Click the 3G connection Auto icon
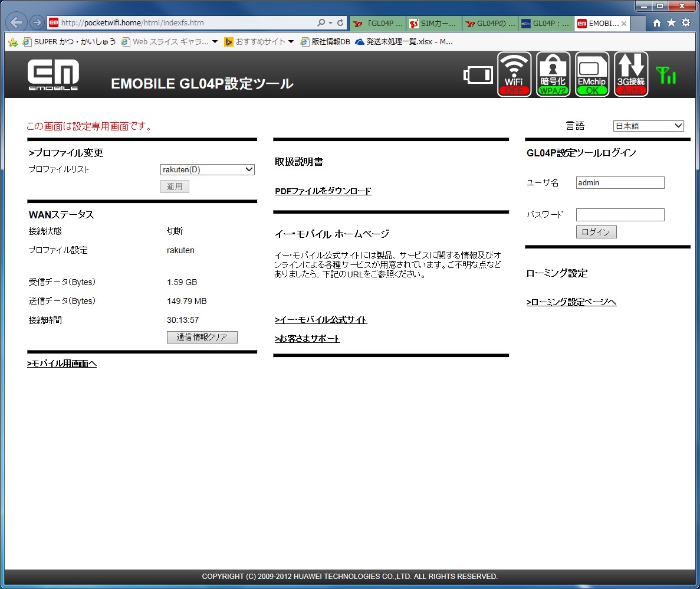The image size is (700, 589). coord(631,74)
